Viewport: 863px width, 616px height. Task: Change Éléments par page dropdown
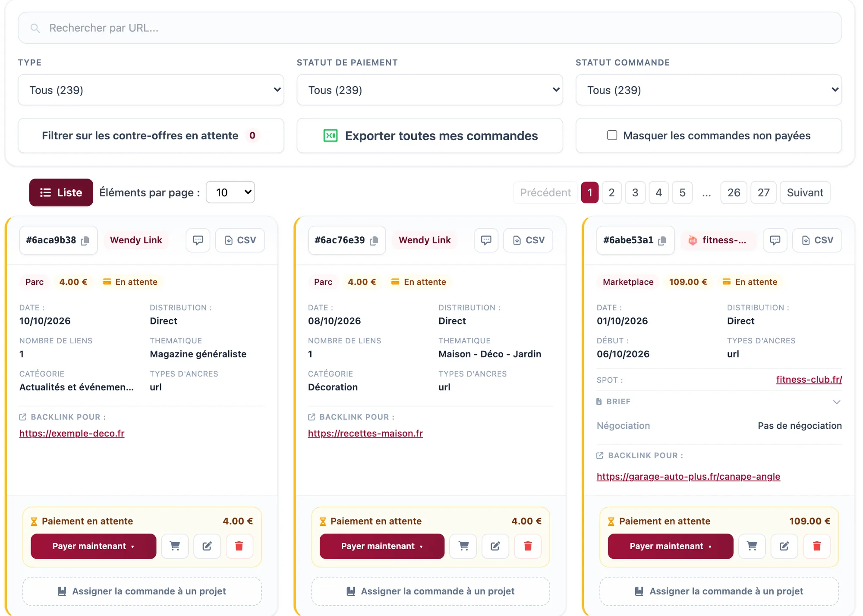coord(230,192)
